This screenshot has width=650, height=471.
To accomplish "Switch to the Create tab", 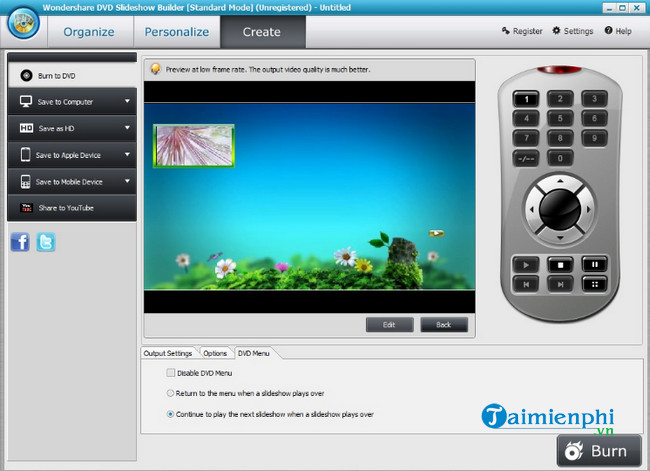I will (262, 32).
